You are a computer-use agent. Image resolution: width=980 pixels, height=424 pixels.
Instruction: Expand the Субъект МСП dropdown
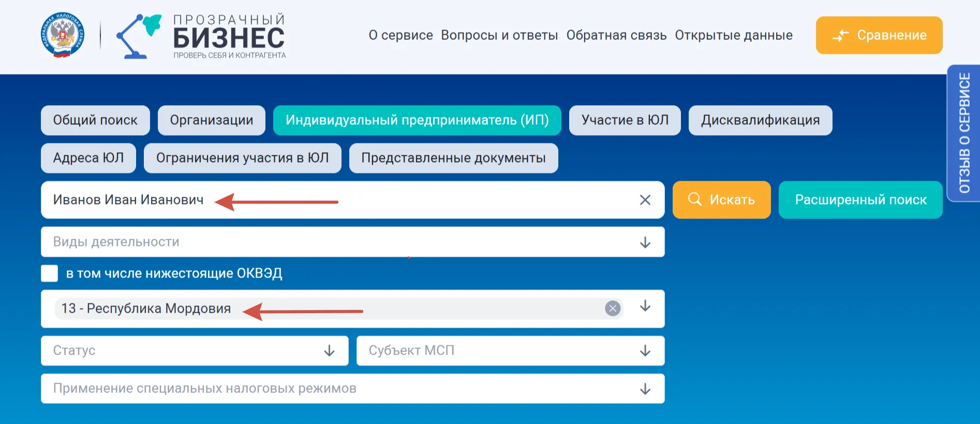(510, 350)
